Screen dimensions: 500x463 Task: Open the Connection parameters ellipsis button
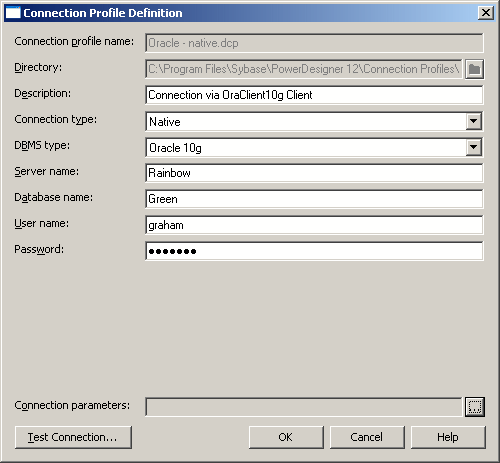pos(475,407)
